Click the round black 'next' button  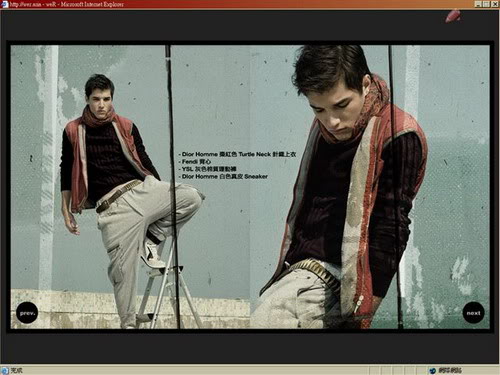coord(473,313)
